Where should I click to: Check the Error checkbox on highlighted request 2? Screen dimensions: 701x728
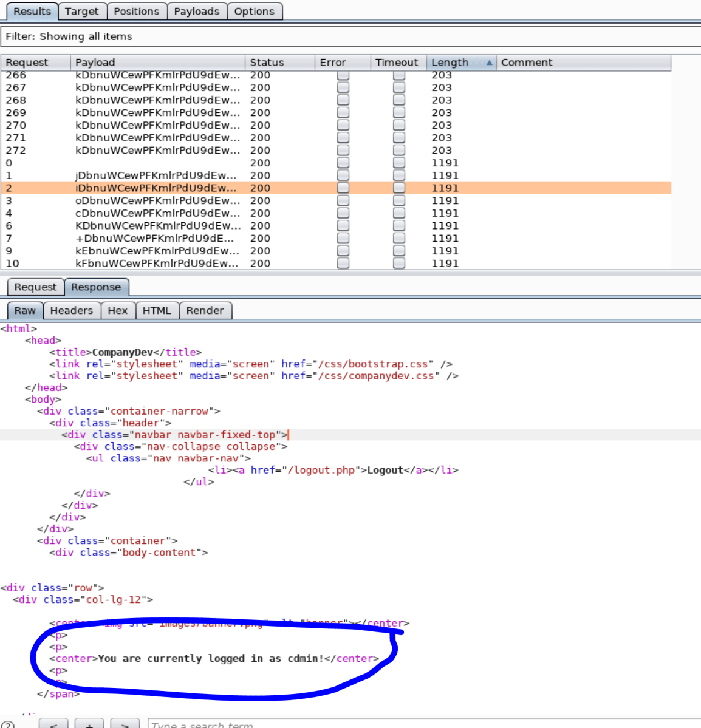(343, 188)
